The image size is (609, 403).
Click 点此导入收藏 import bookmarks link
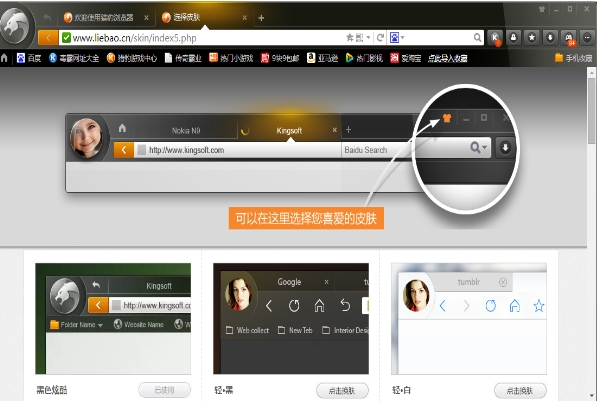tap(447, 58)
